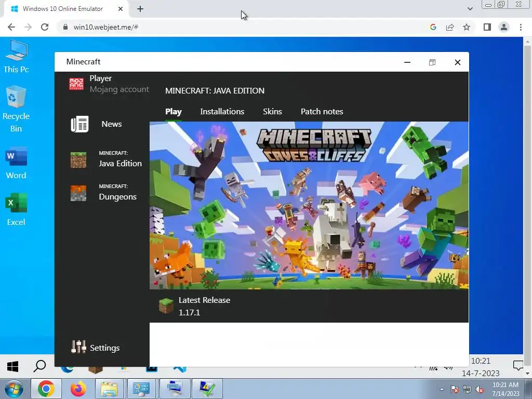Open the emulator notification center icon
The height and width of the screenshot is (399, 532).
point(518,365)
